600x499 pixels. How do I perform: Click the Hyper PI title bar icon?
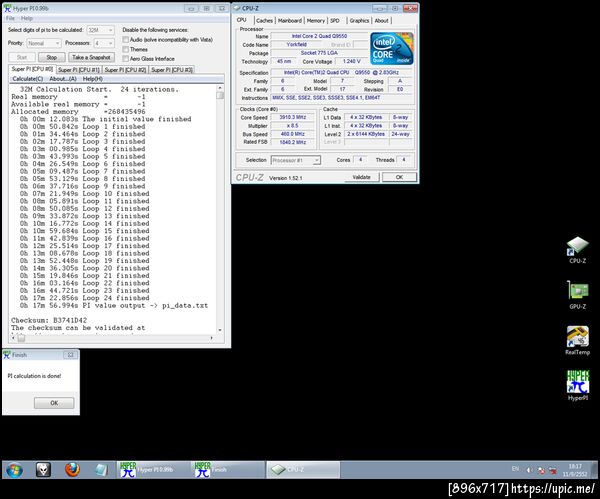click(x=7, y=8)
